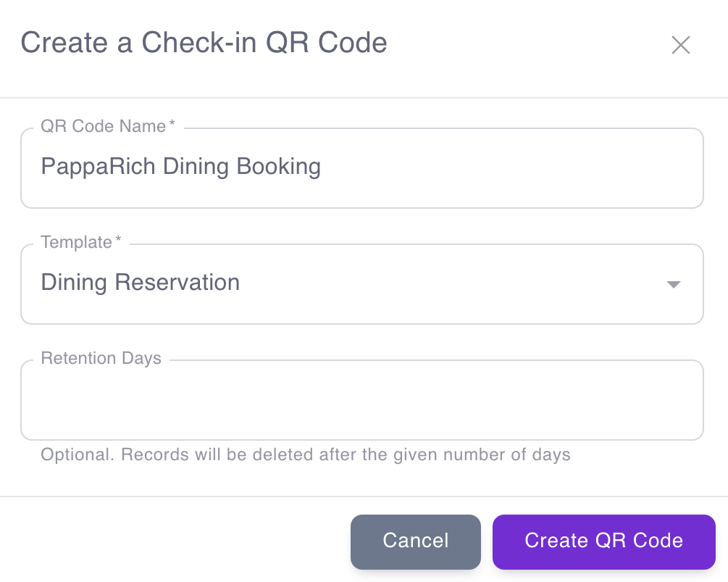Click the retention days helper text
Image resolution: width=728 pixels, height=582 pixels.
pyautogui.click(x=304, y=454)
